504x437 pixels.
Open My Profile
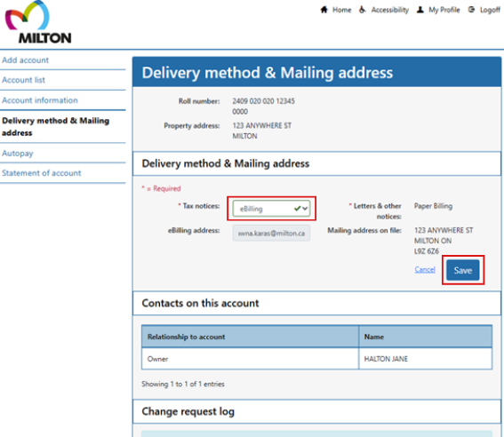(x=444, y=10)
